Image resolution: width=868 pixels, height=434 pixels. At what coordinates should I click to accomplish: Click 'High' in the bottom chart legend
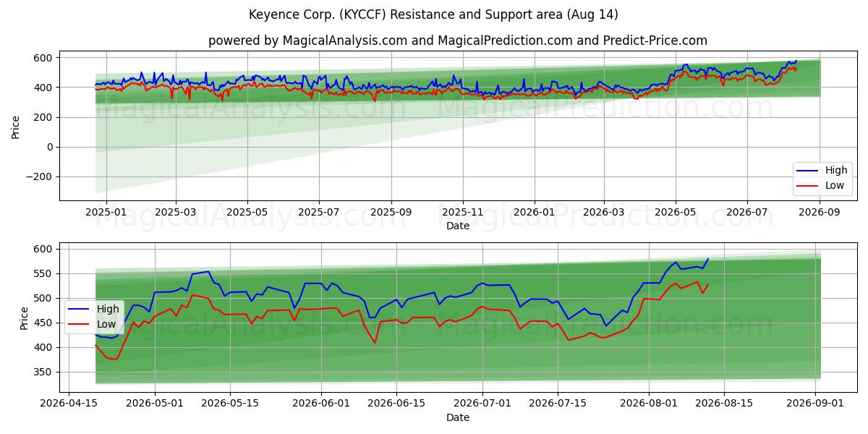pyautogui.click(x=108, y=309)
